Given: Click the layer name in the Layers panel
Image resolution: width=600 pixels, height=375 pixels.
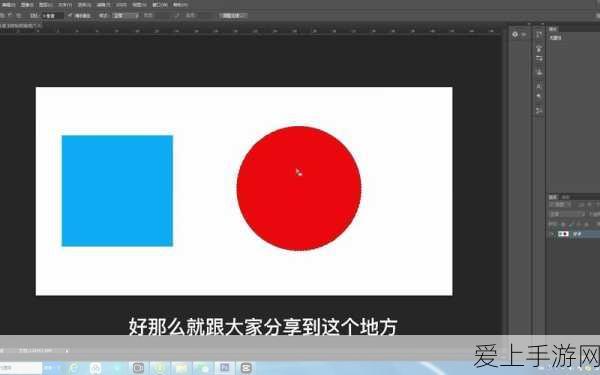Looking at the screenshot, I should tap(577, 234).
